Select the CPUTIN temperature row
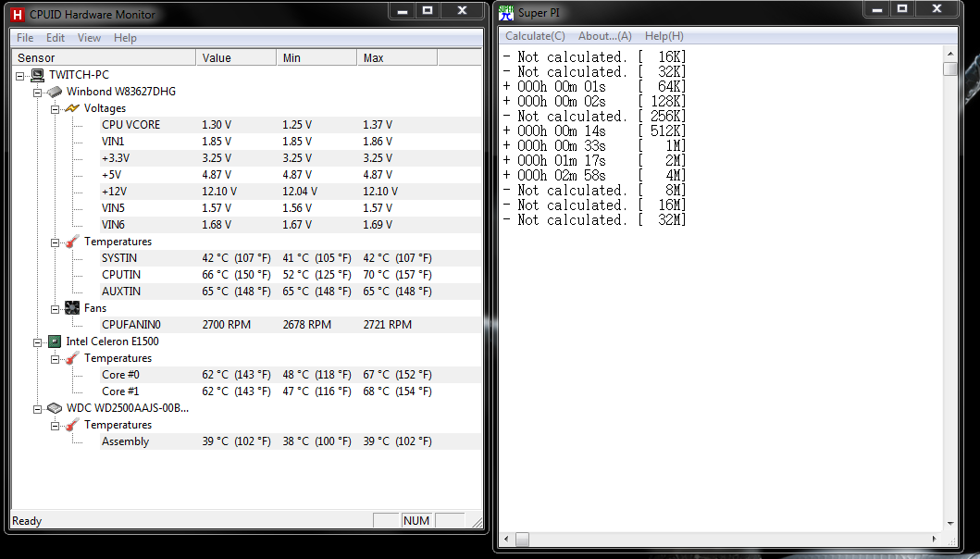 coord(291,275)
